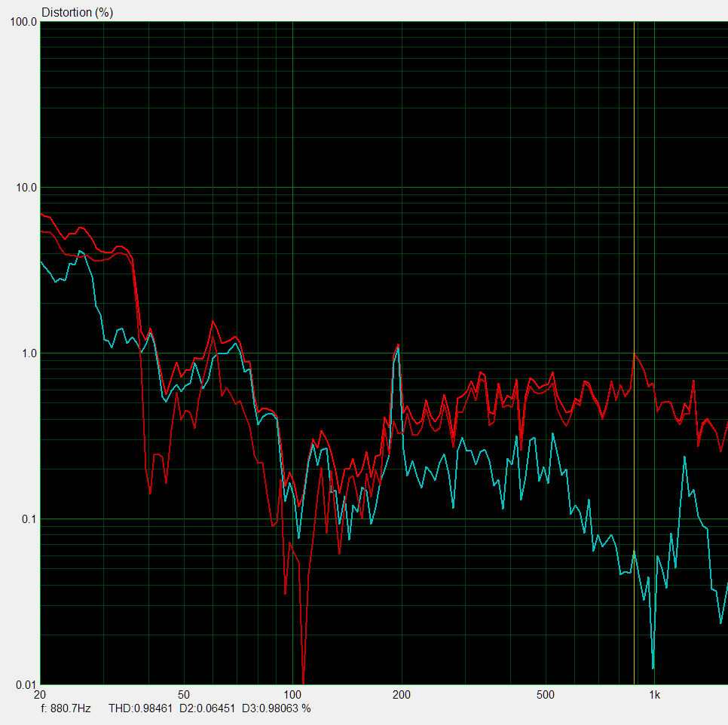This screenshot has height=725, width=728.
Task: Click the 0.1 label on vertical axis
Action: [x=29, y=519]
